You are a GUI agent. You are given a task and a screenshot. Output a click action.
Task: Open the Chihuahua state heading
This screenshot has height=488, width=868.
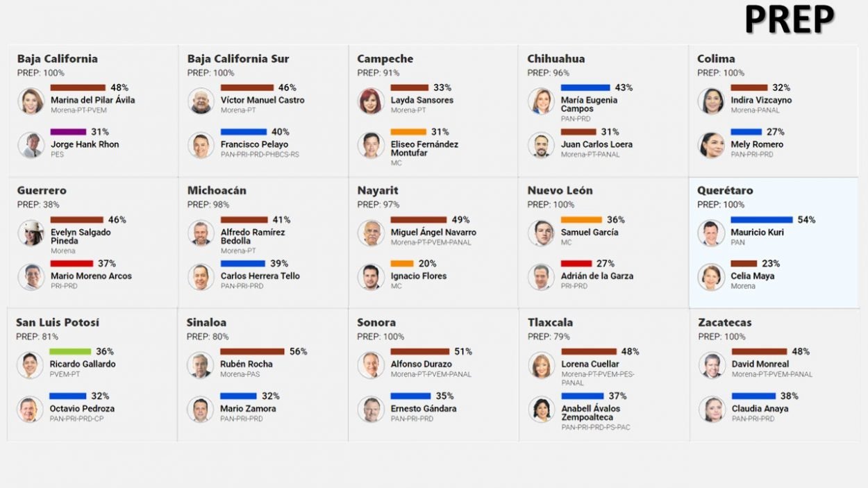click(556, 59)
